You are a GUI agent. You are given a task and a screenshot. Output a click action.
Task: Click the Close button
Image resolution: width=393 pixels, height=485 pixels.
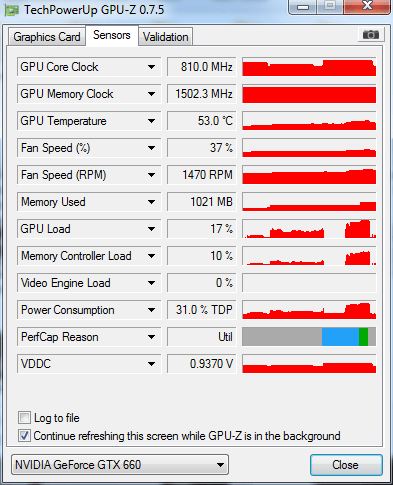click(346, 465)
